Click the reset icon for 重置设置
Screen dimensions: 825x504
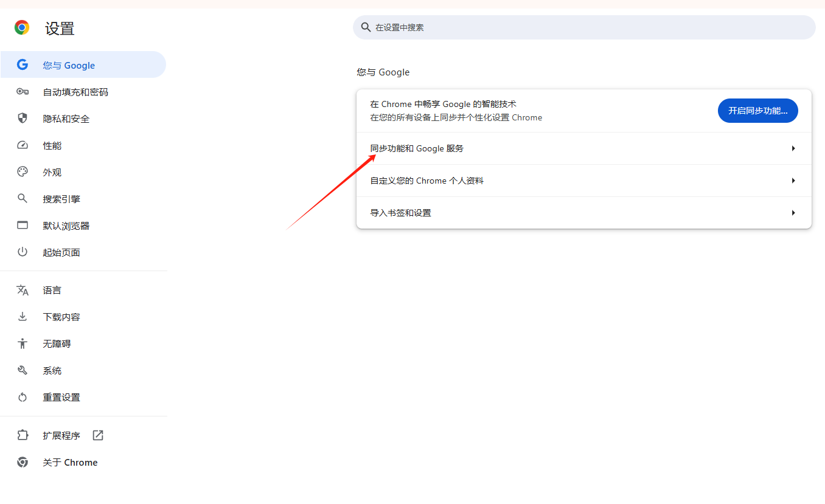(23, 397)
